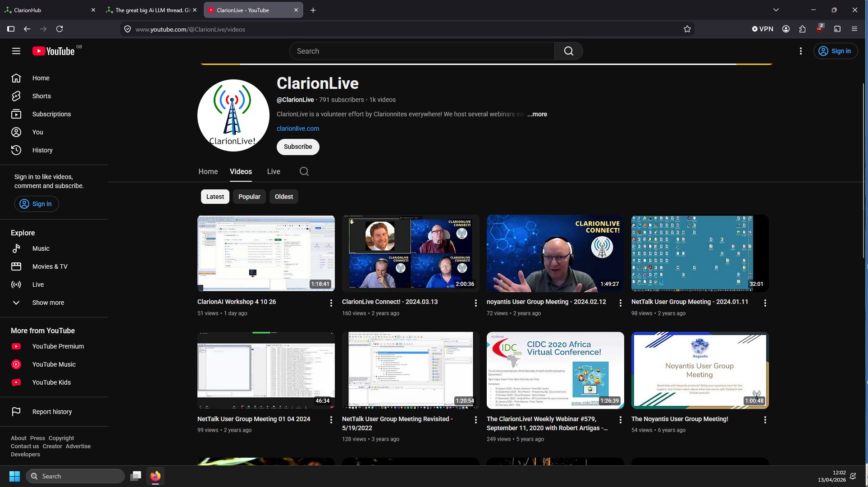Select the Oldest sort chip
The height and width of the screenshot is (487, 868).
284,197
